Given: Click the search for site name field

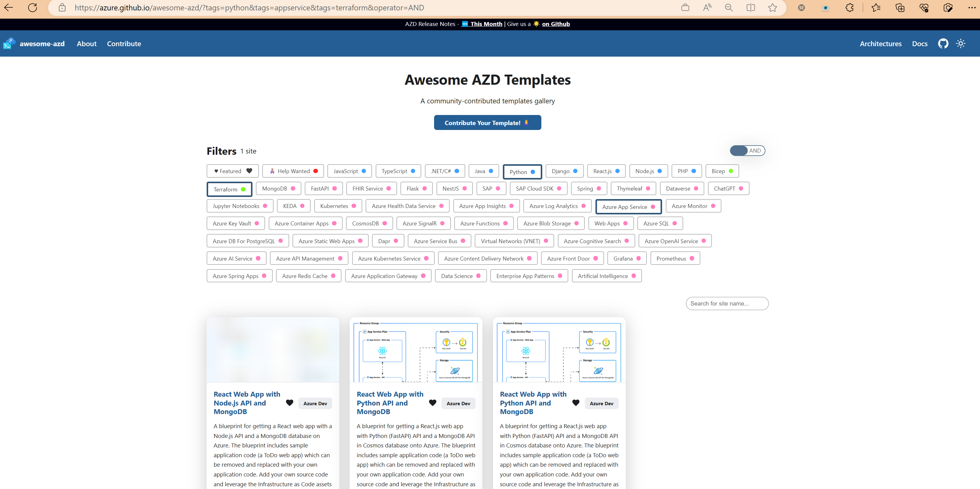Looking at the screenshot, I should [727, 303].
